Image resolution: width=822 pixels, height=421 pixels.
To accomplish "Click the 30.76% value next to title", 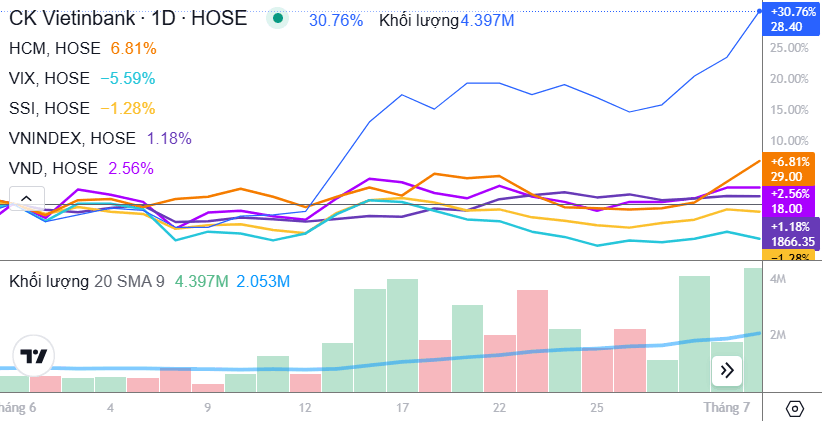I will 336,21.
